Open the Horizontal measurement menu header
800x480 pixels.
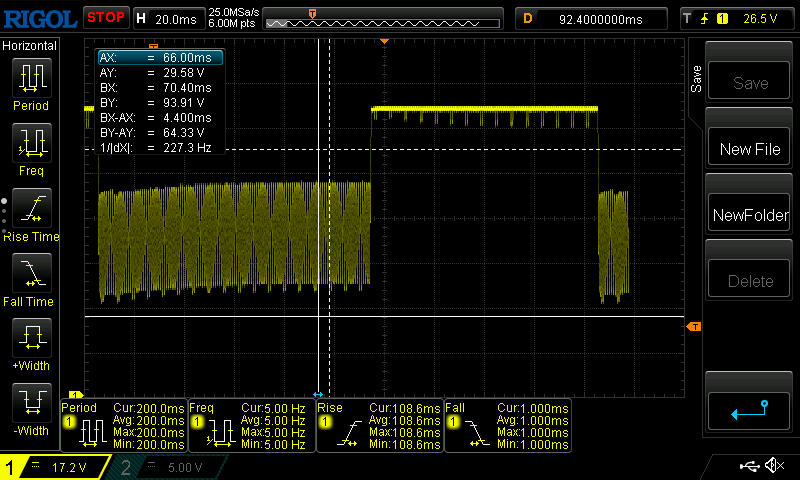[x=30, y=46]
